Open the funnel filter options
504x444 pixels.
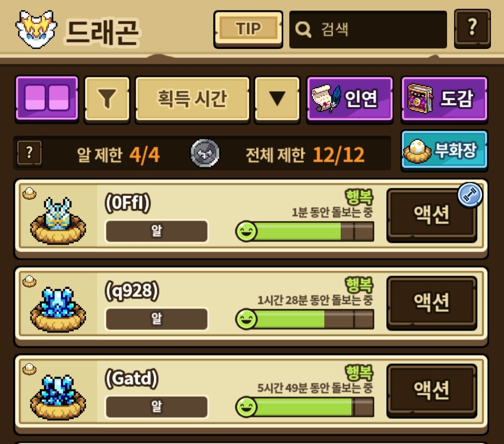pos(107,99)
